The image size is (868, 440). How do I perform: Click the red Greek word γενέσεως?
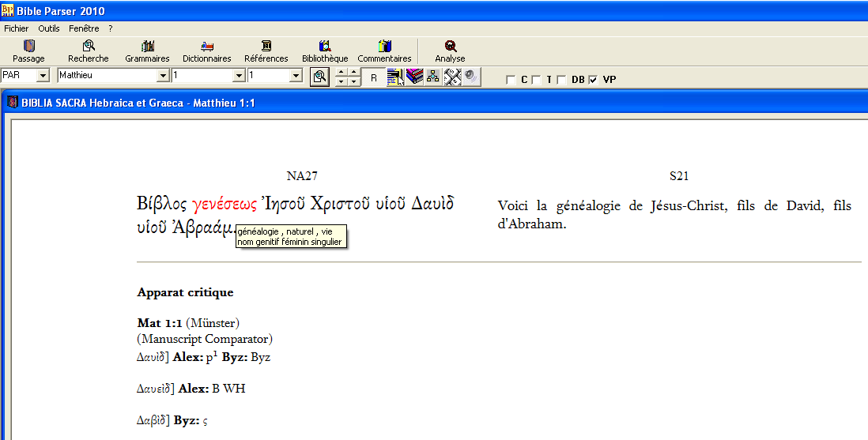tap(225, 205)
